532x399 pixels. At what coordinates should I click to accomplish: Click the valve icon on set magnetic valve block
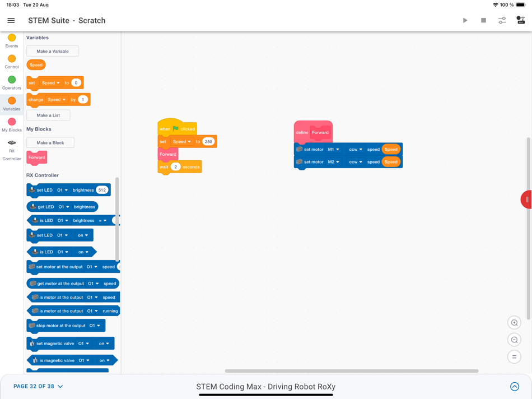[32, 344]
